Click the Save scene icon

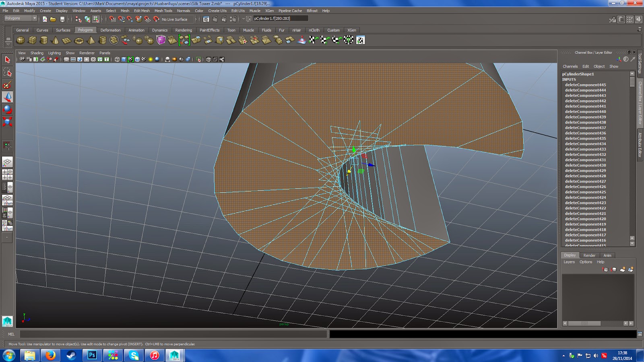(62, 19)
